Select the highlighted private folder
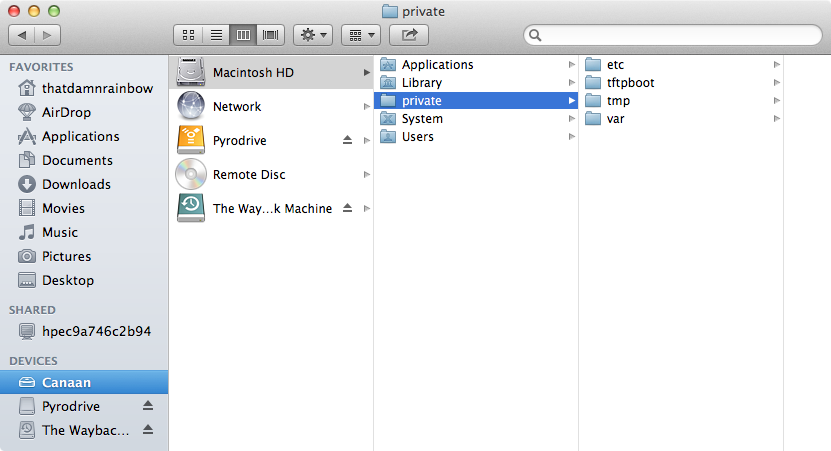Image resolution: width=831 pixels, height=451 pixels. 476,101
